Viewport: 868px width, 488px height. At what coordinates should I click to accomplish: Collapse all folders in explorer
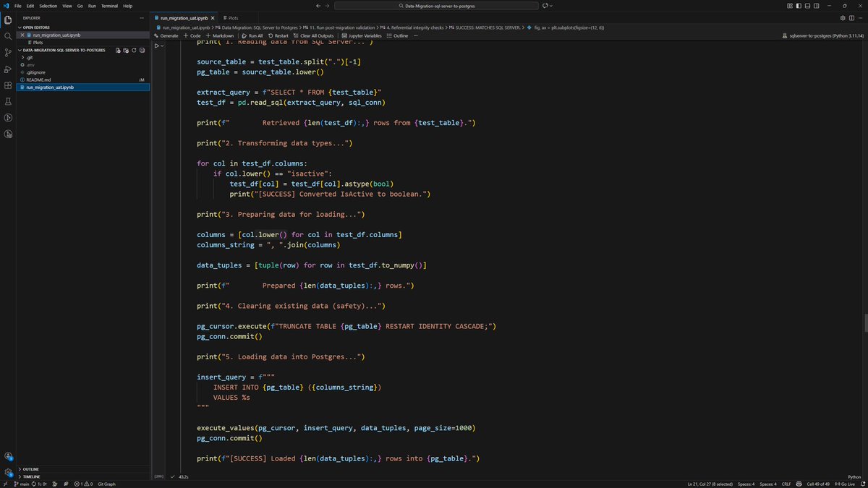[x=142, y=50]
